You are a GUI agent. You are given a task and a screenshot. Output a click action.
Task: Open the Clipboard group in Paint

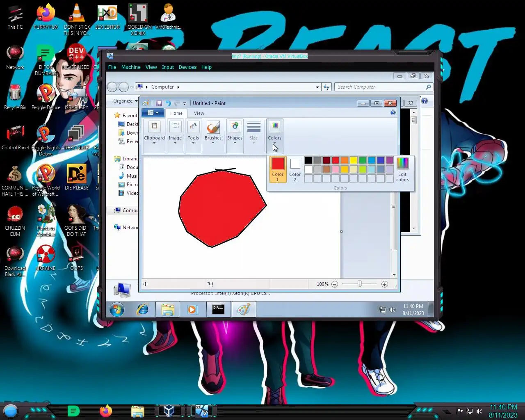coord(154,136)
